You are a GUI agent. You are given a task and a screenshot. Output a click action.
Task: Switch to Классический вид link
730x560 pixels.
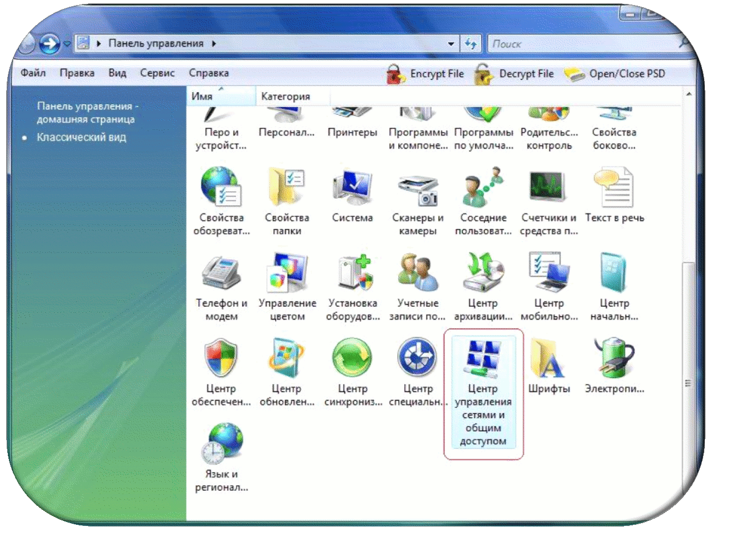tap(81, 137)
